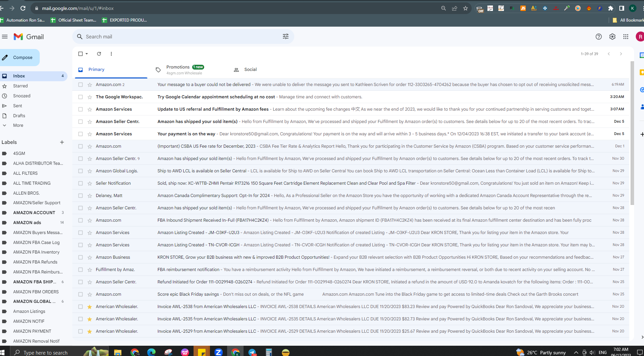Viewport: 644px width, 356px height.
Task: Click the Search mail field
Action: (183, 37)
